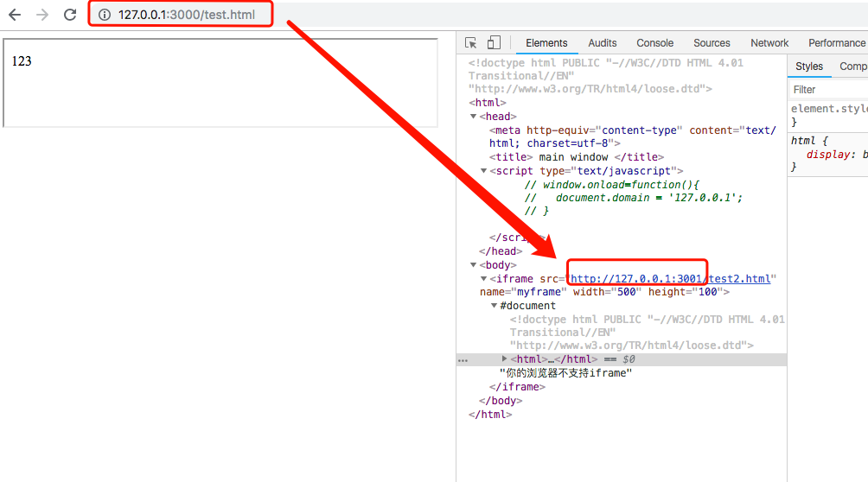The image size is (868, 482).
Task: Collapse the body element node
Action: 474,265
